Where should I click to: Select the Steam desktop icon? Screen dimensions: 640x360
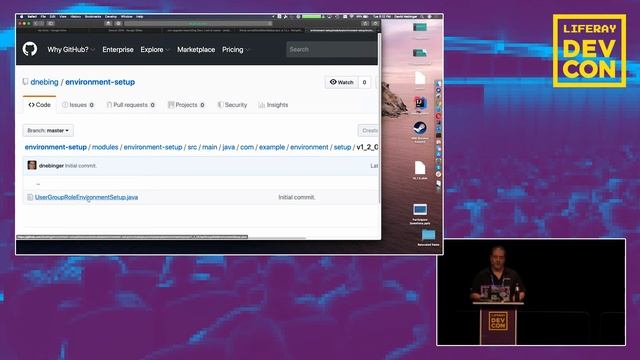pos(420,129)
